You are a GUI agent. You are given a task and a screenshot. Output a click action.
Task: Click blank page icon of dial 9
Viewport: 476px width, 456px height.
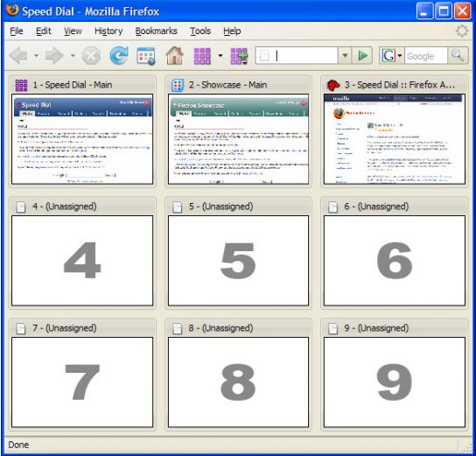tap(333, 328)
